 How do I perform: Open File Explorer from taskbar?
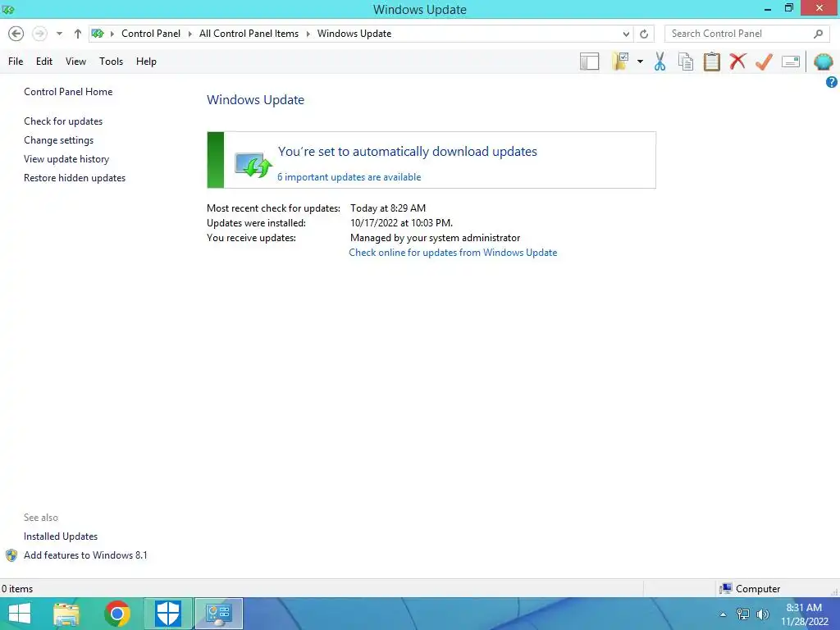click(x=66, y=614)
